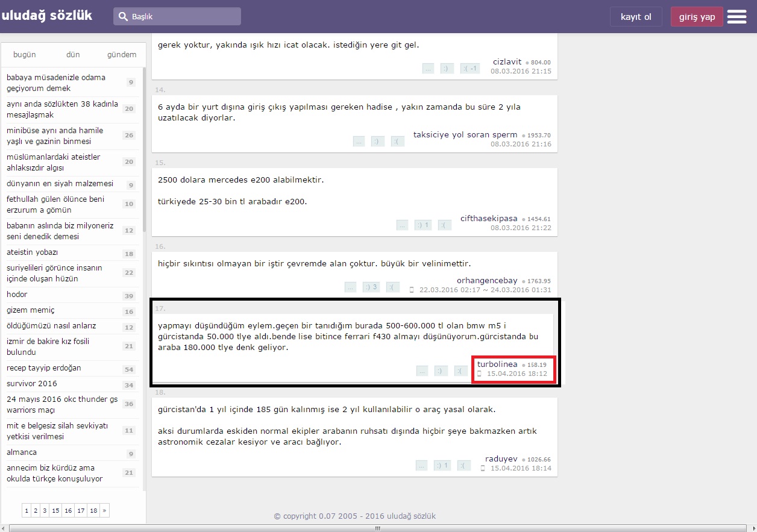
Task: Downvote taksiciye yol soran sperm's entry
Action: [x=397, y=141]
